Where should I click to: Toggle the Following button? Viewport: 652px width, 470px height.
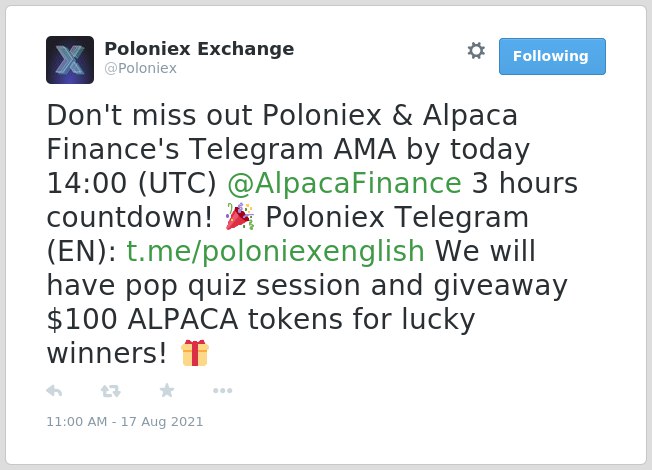click(x=552, y=57)
